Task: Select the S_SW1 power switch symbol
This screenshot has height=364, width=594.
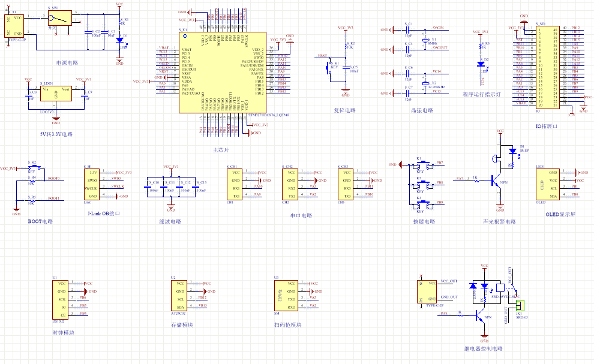Action: (60, 18)
